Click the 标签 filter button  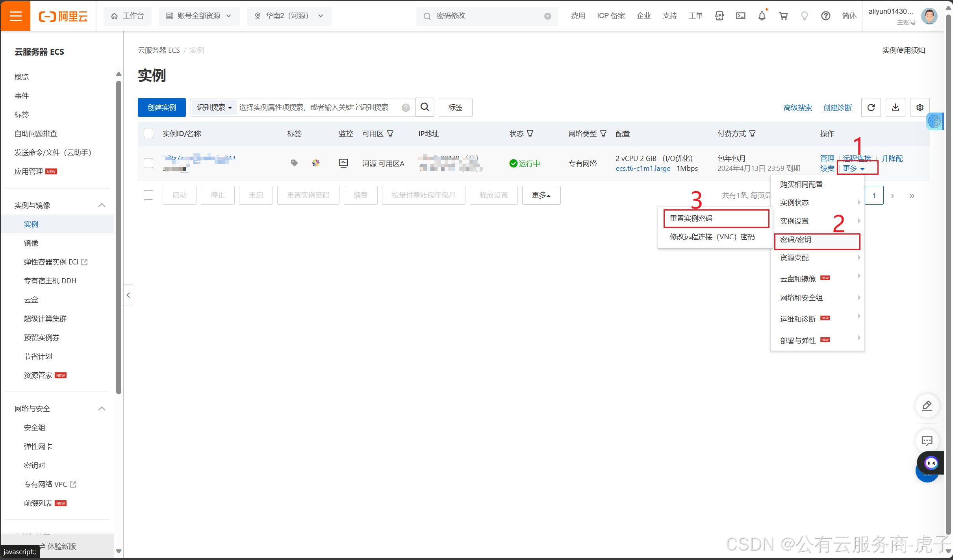pos(456,107)
